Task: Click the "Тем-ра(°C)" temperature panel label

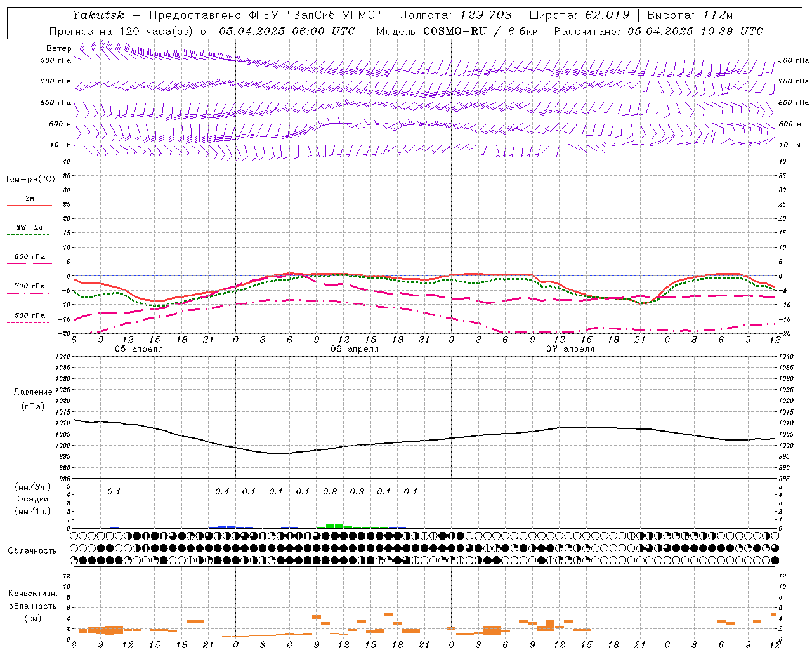Action: pos(30,180)
